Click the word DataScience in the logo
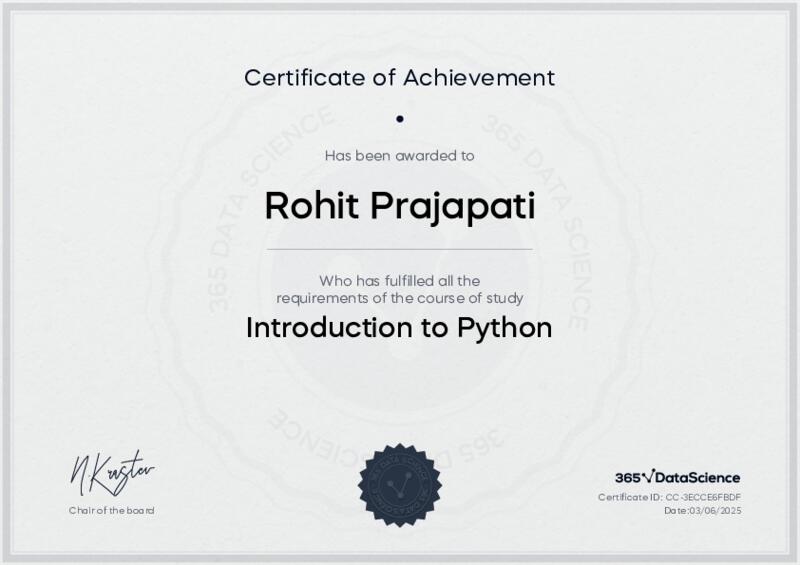The image size is (800, 565). pos(698,478)
